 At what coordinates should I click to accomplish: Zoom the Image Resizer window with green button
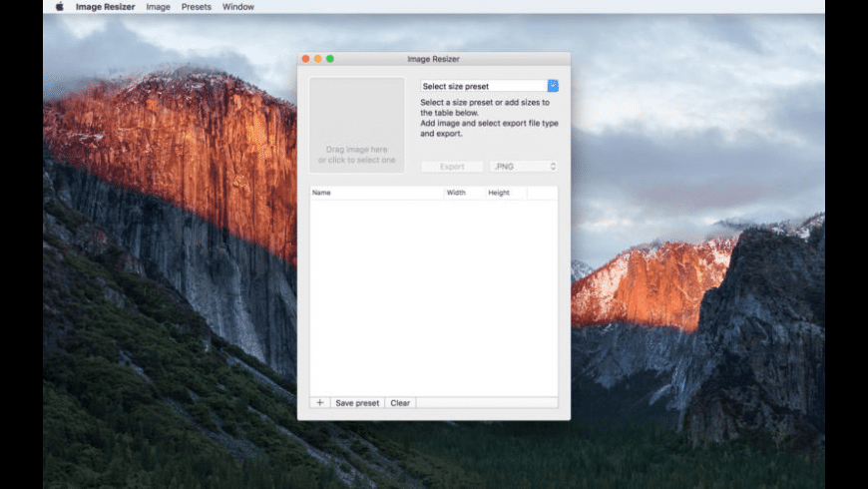330,59
